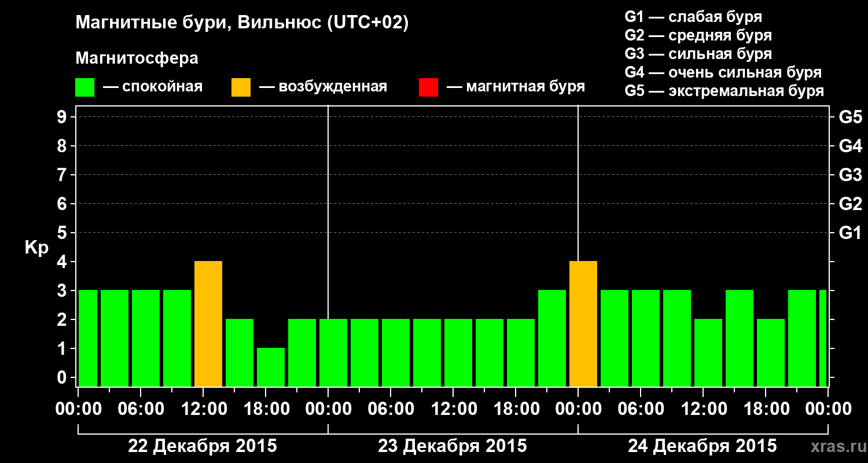
Task: Click the G3 label on the right axis
Action: point(850,175)
